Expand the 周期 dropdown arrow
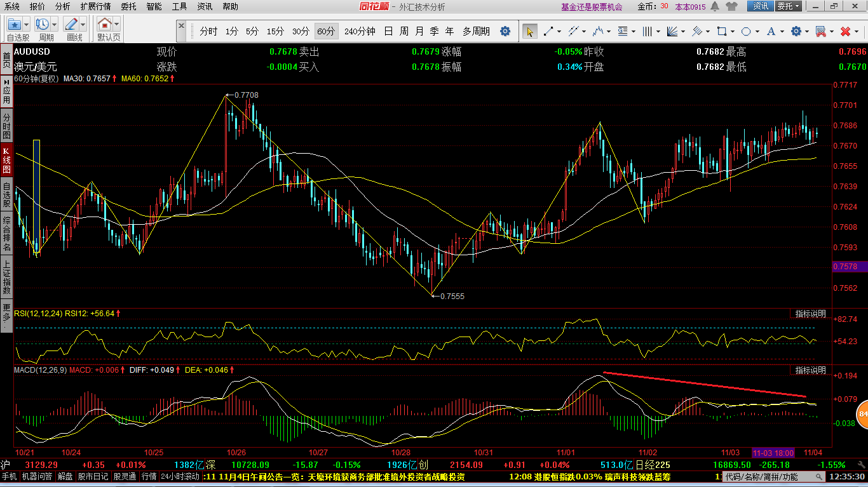The image size is (868, 487). pos(55,25)
